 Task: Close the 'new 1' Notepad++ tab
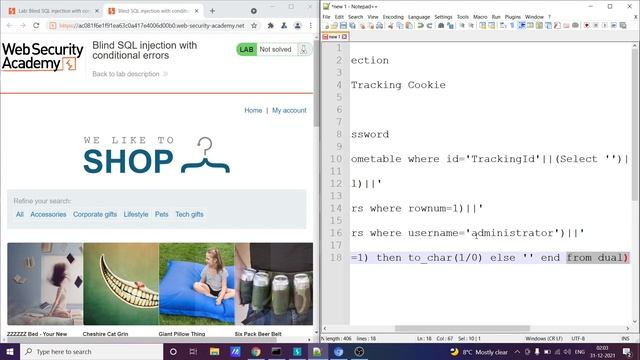click(344, 37)
